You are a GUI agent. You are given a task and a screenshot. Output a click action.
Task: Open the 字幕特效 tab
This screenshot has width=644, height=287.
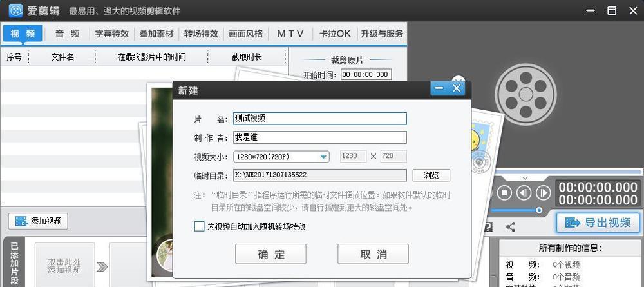[111, 34]
